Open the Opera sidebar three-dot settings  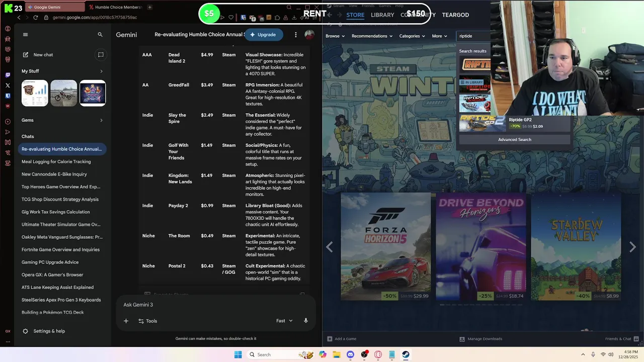(8, 342)
